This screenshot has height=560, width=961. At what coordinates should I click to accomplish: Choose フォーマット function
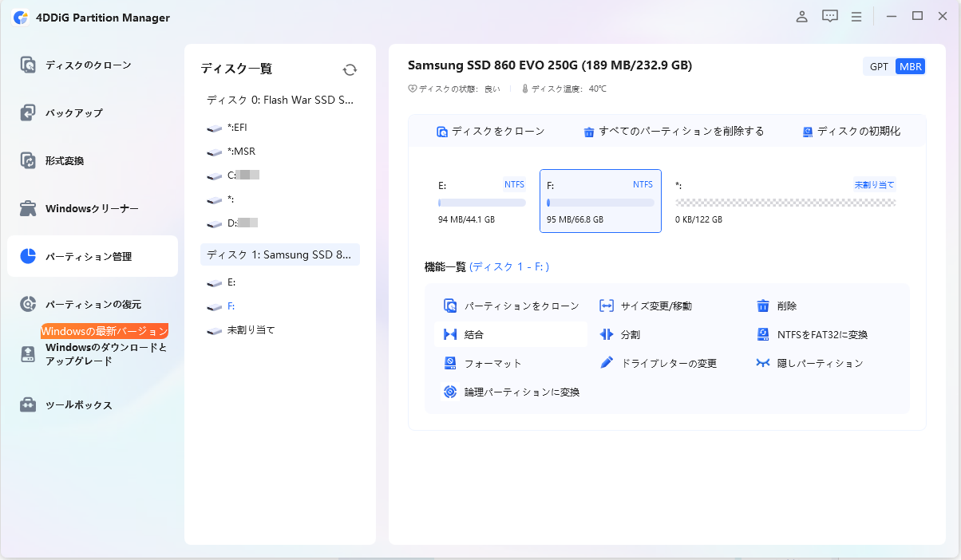coord(482,364)
